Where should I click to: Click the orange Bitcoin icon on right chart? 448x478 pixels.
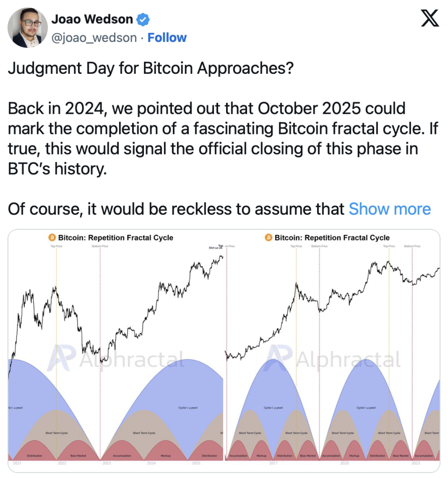[x=269, y=238]
